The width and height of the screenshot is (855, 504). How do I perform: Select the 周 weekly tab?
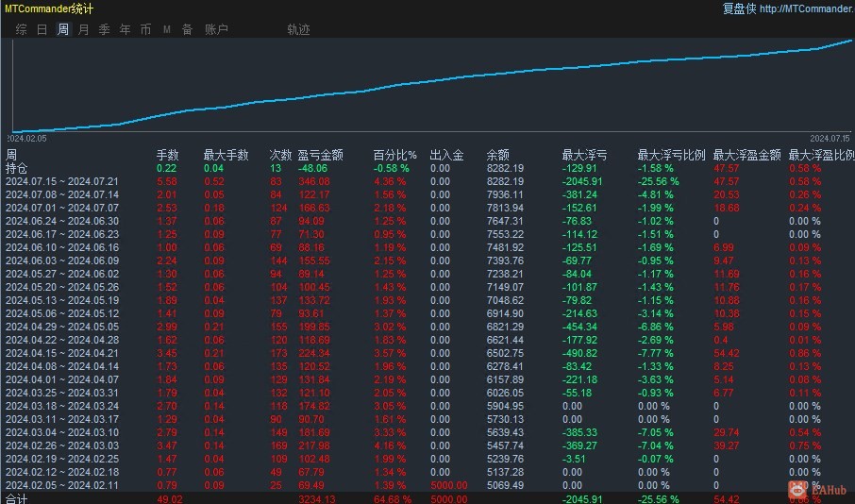[63, 29]
